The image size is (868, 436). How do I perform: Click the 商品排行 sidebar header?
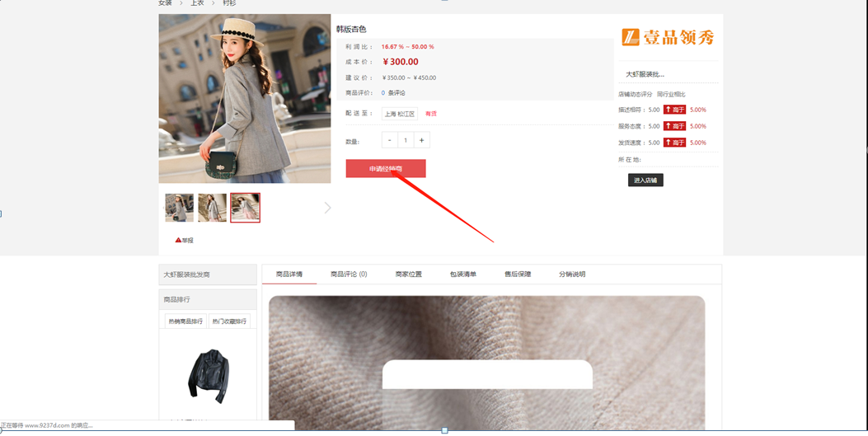208,299
